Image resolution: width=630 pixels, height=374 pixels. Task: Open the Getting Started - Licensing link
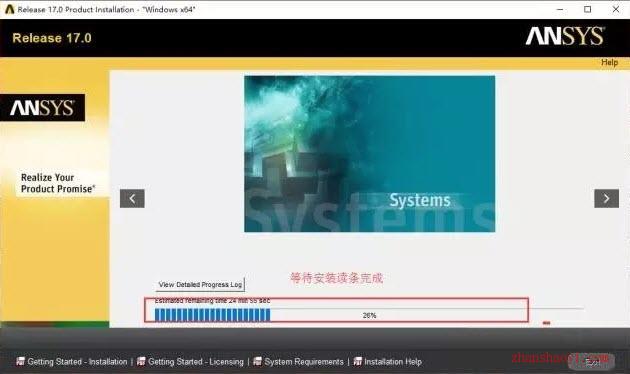(x=196, y=362)
